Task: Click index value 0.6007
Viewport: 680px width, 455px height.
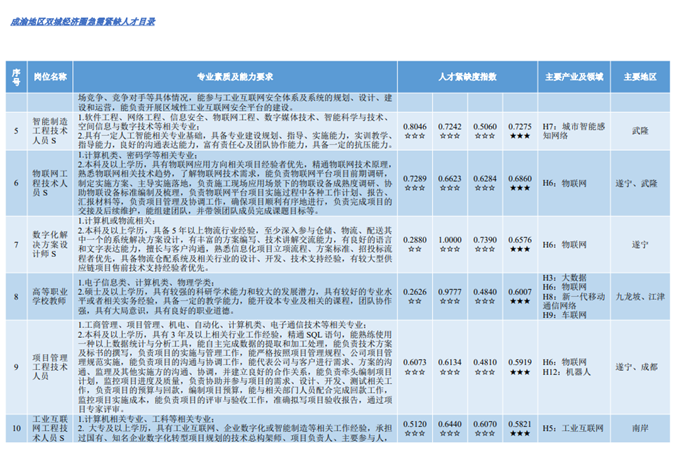Action: point(520,291)
